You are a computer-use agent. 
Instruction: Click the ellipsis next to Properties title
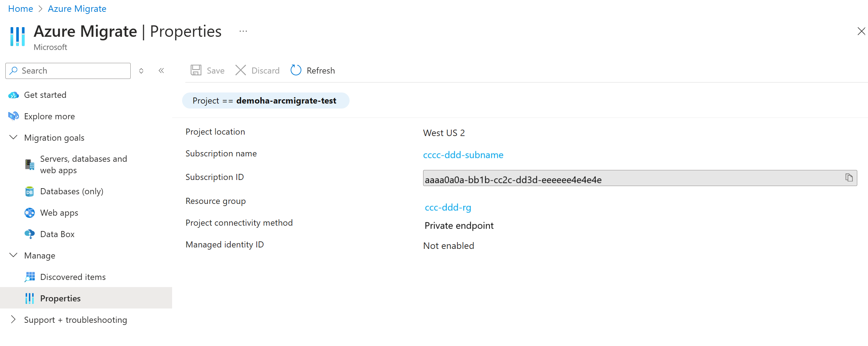pyautogui.click(x=243, y=31)
